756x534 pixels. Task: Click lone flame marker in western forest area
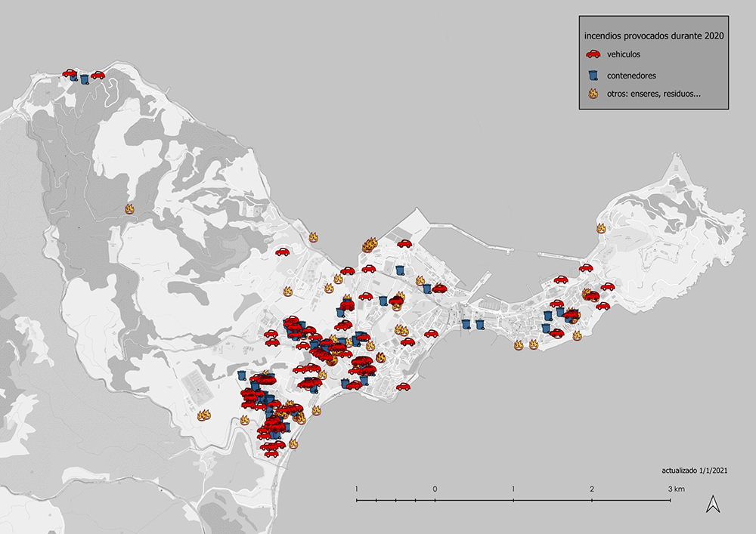pos(129,208)
